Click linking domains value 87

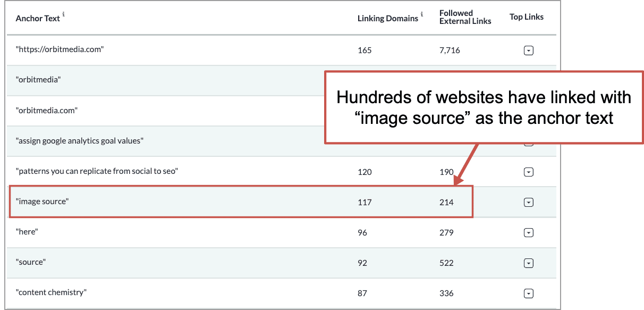click(x=362, y=293)
